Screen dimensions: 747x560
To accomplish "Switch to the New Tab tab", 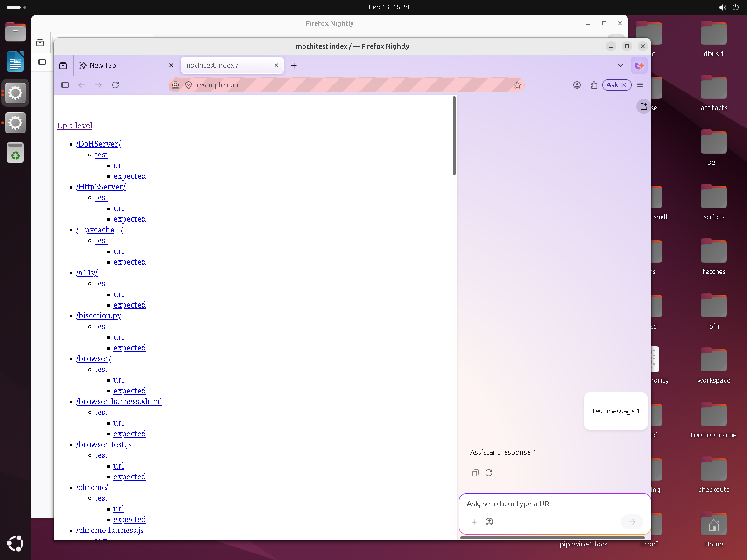I will pos(121,65).
